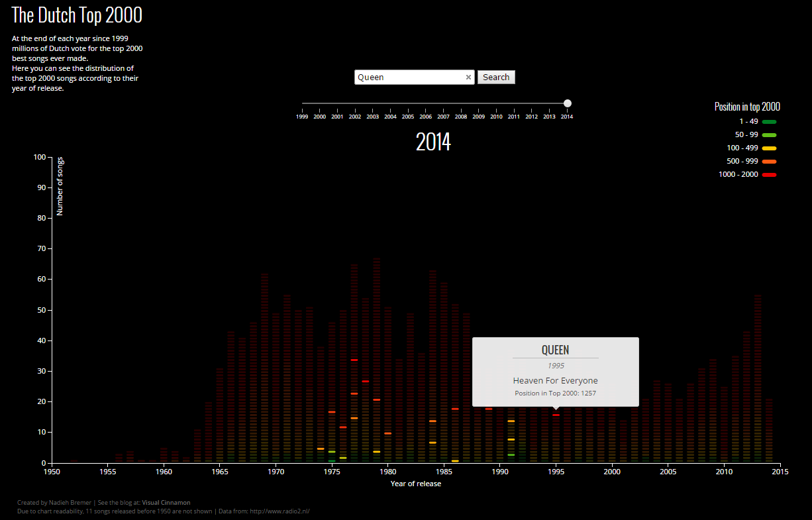
Task: Click the 'Number of songs' axis label
Action: click(x=60, y=187)
